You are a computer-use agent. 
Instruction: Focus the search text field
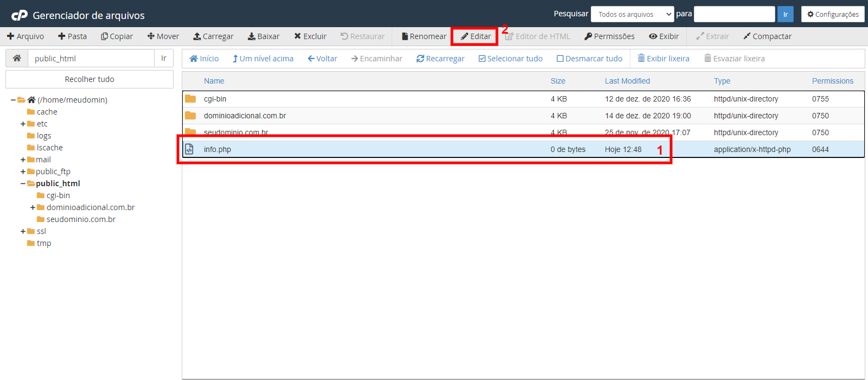[x=735, y=14]
